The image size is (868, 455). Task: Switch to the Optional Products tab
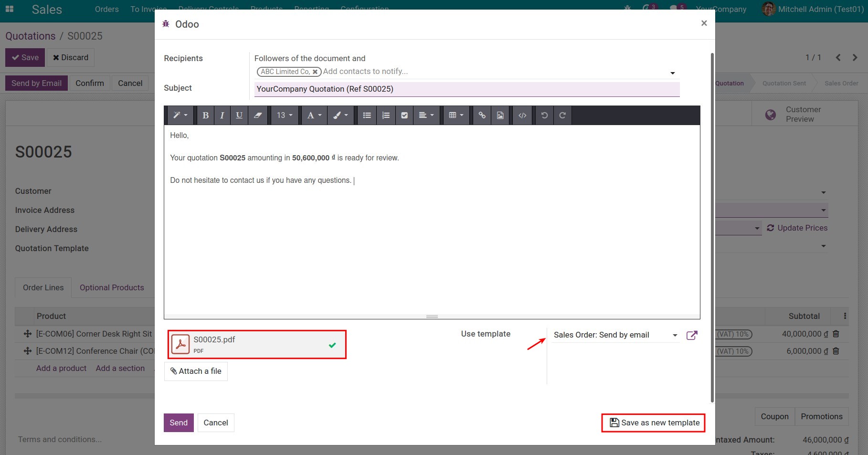tap(112, 287)
